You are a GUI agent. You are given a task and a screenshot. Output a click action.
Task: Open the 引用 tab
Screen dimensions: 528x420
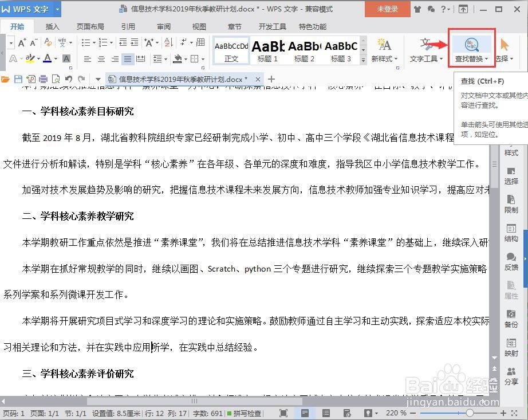[128, 26]
